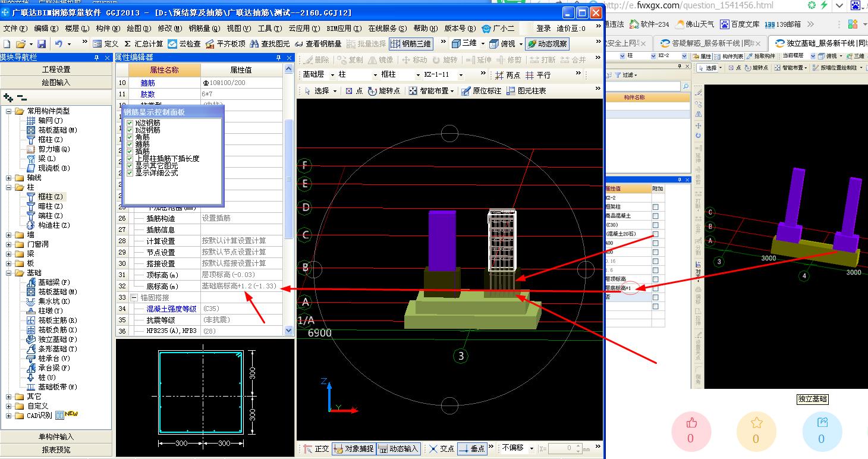Toggle 动态输入 dynamic input in status bar
This screenshot has width=868, height=459.
399,449
